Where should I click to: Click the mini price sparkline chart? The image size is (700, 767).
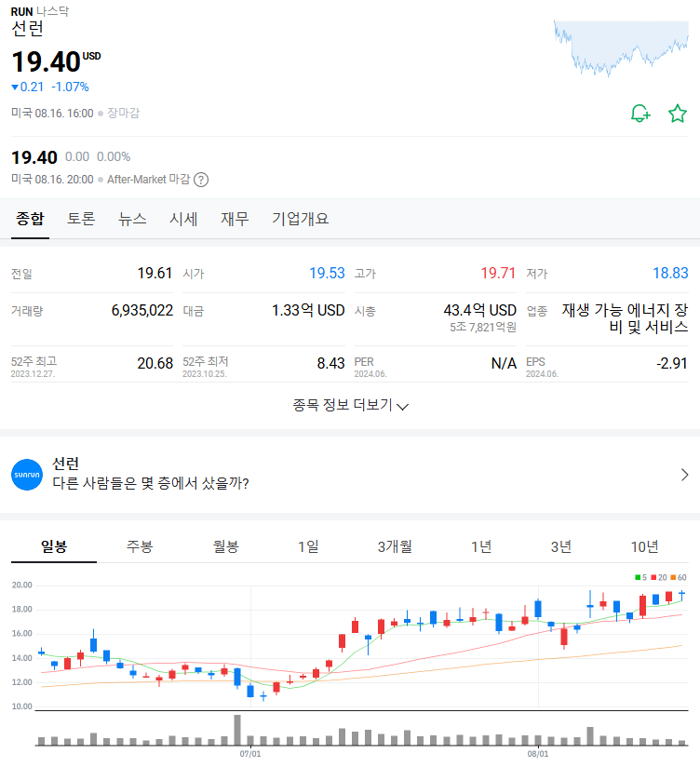(x=621, y=48)
